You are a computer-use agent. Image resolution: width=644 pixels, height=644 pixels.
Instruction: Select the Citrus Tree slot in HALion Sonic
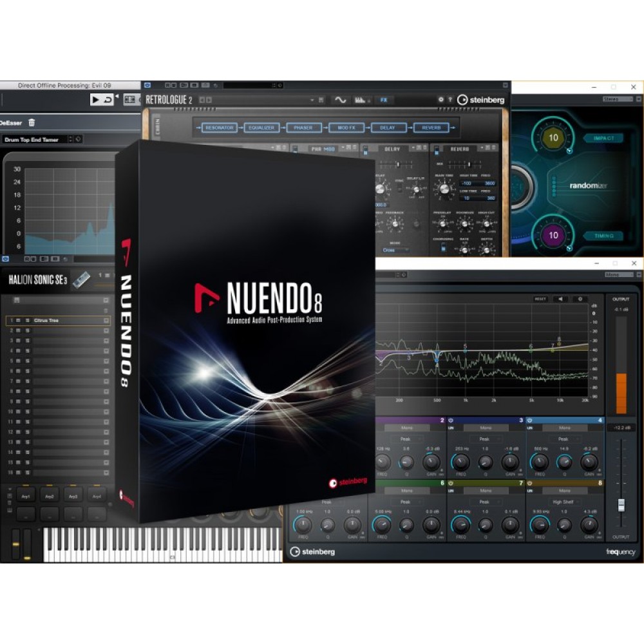point(58,320)
